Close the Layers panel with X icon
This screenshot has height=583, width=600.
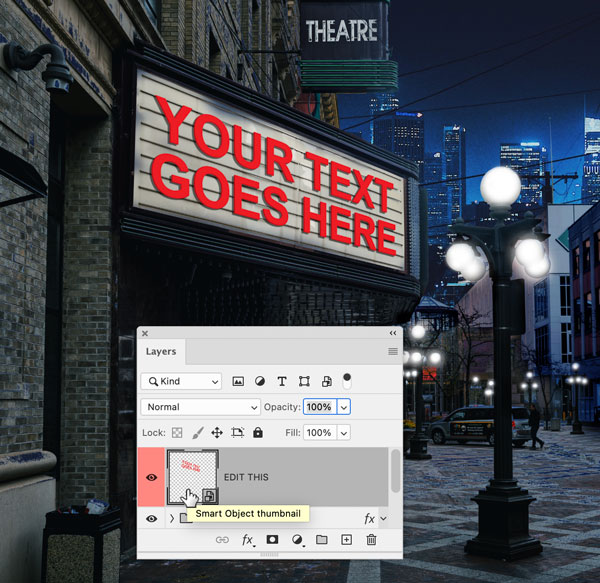click(145, 333)
